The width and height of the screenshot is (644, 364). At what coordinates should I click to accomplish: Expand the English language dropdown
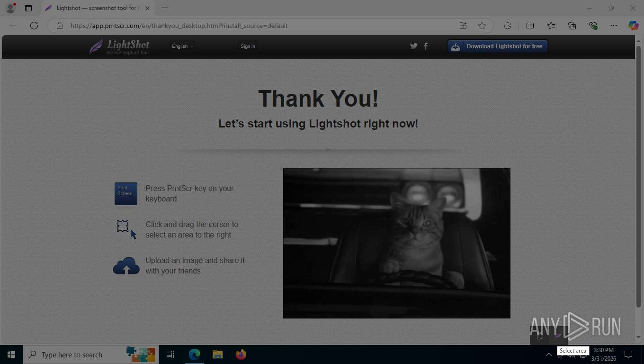coord(182,46)
